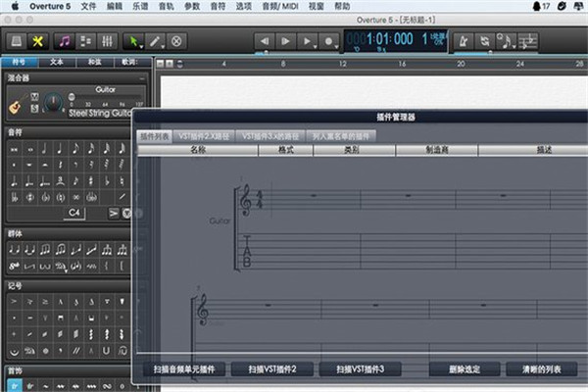Click the accent toggle beside C4
588x392 pixels.
click(114, 214)
